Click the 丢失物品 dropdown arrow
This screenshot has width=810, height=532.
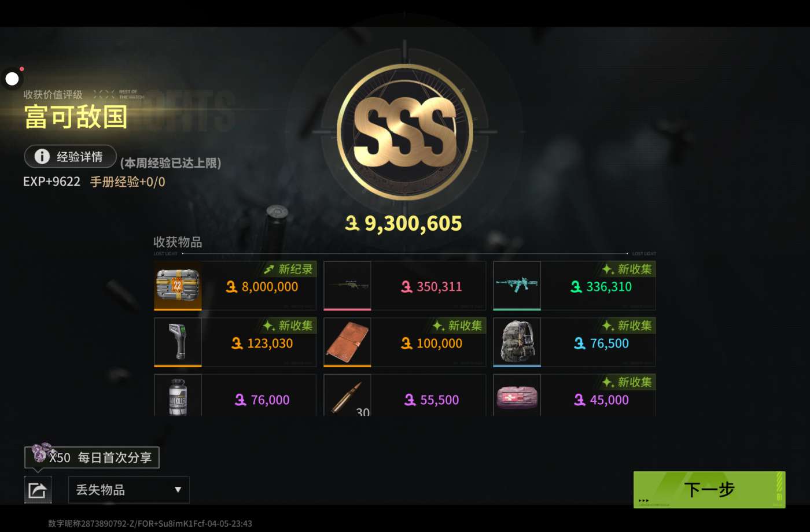pos(178,490)
